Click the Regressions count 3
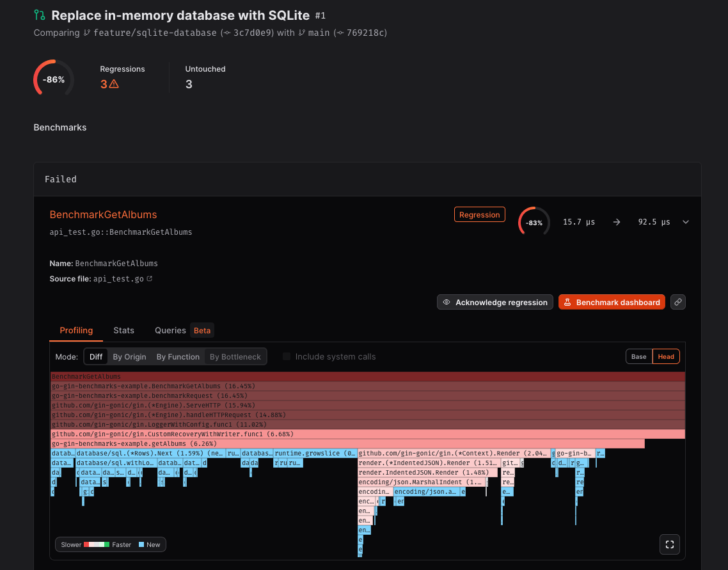The width and height of the screenshot is (728, 570). pyautogui.click(x=104, y=84)
